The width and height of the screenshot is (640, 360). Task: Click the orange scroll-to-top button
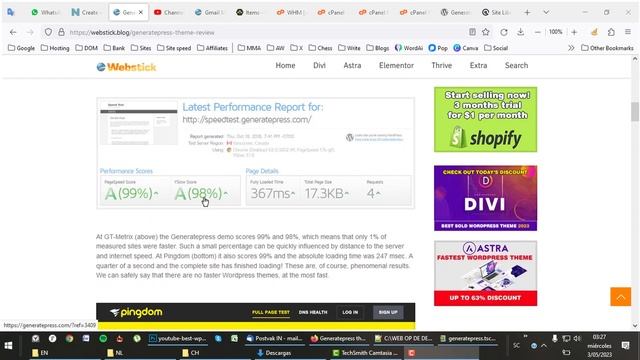point(620,297)
